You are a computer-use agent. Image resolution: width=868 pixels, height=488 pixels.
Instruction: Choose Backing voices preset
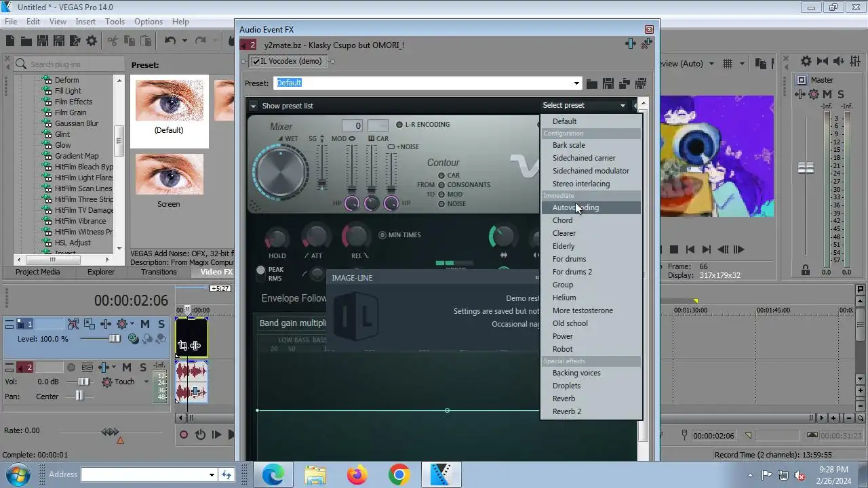(591, 373)
